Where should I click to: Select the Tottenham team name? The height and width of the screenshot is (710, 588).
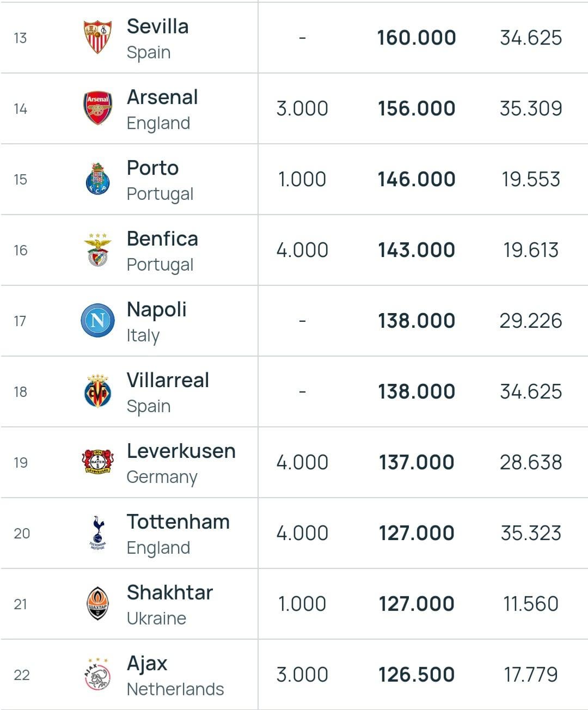point(178,522)
